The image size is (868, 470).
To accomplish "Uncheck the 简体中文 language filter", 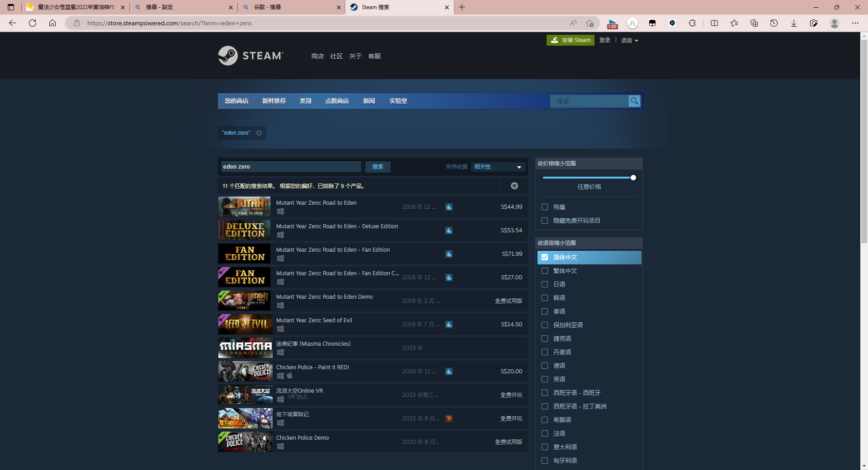I will pyautogui.click(x=545, y=257).
